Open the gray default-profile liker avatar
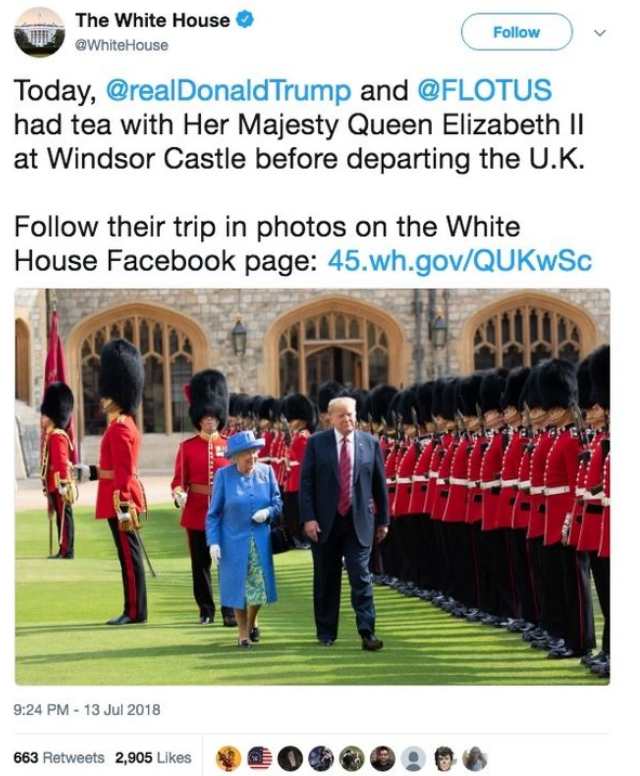Screen dimensions: 640x776 (413, 758)
